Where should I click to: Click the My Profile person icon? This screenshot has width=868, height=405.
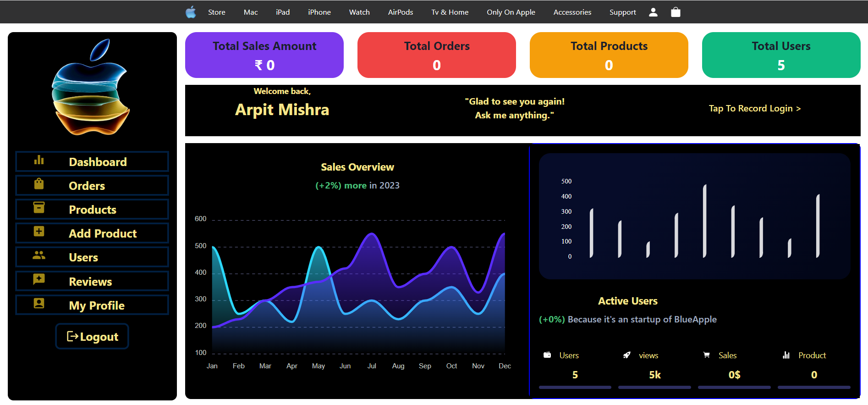[x=39, y=303]
